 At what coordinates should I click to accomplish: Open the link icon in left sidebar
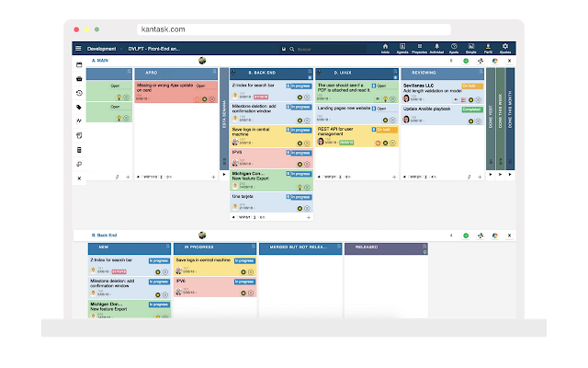[x=79, y=164]
